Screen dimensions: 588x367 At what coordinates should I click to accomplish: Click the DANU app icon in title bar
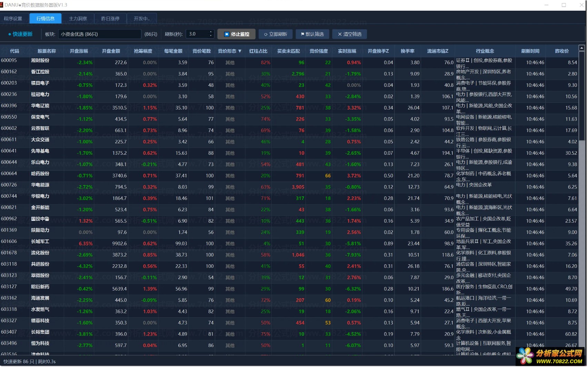1,5
